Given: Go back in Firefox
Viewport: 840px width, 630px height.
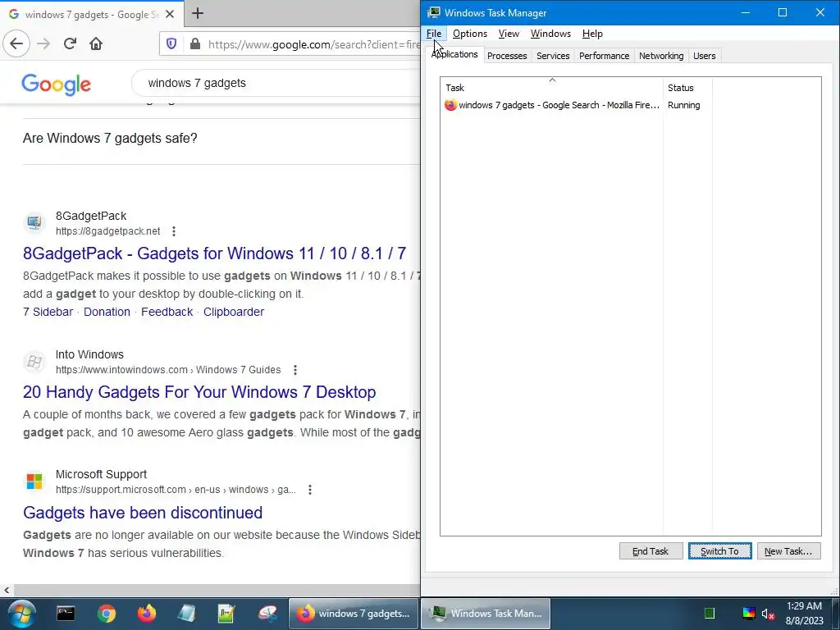Looking at the screenshot, I should click(x=16, y=43).
